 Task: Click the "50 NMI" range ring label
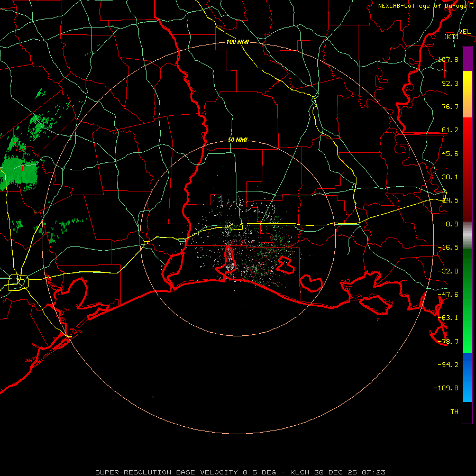pos(237,140)
